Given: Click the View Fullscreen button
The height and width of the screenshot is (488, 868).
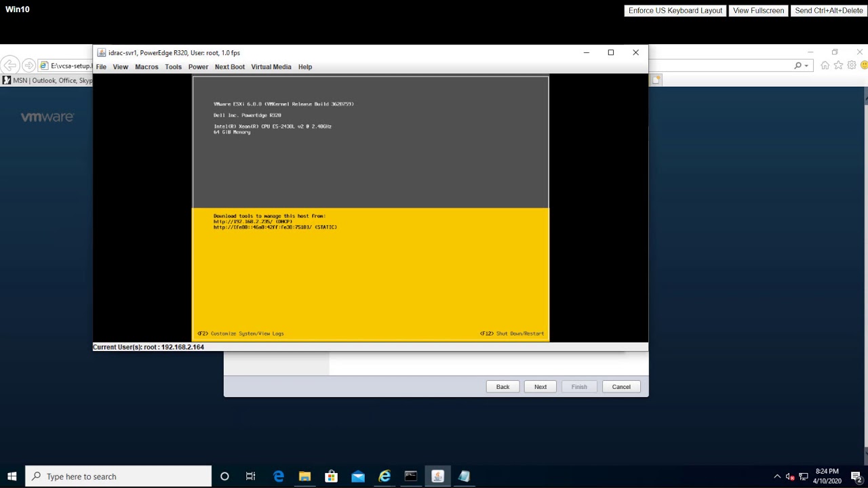Looking at the screenshot, I should 758,11.
